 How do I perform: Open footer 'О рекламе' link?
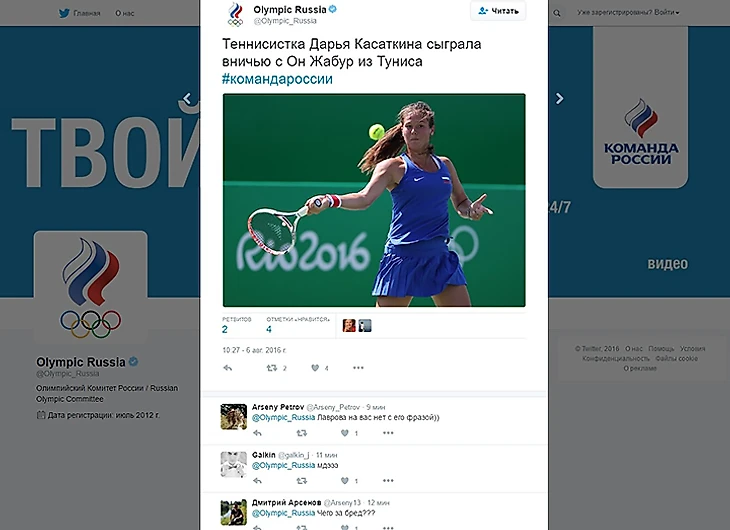pos(640,368)
